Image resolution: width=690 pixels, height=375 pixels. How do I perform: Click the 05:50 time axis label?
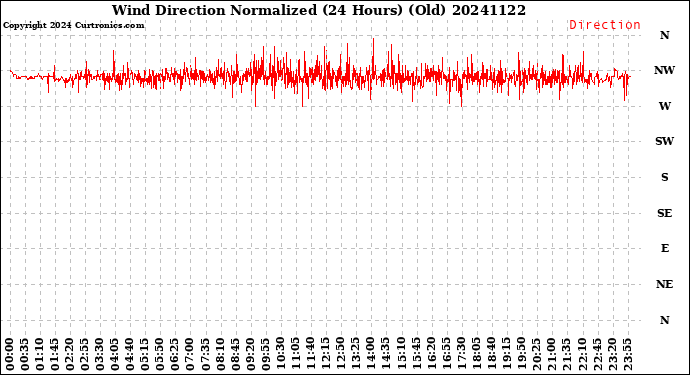click(160, 355)
